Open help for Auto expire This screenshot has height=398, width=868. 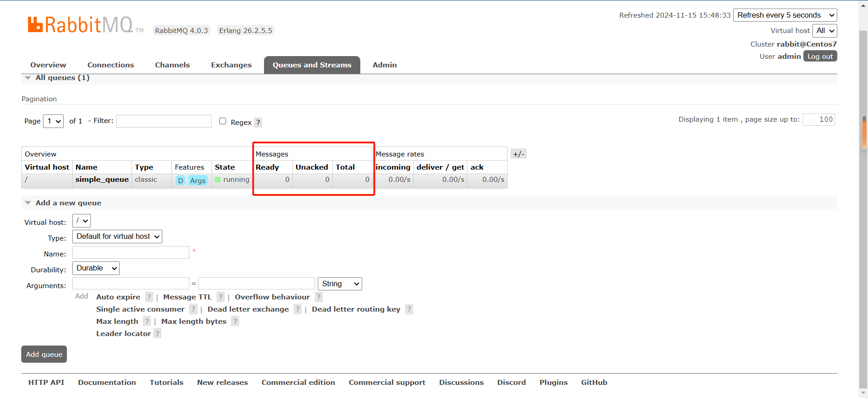click(149, 297)
